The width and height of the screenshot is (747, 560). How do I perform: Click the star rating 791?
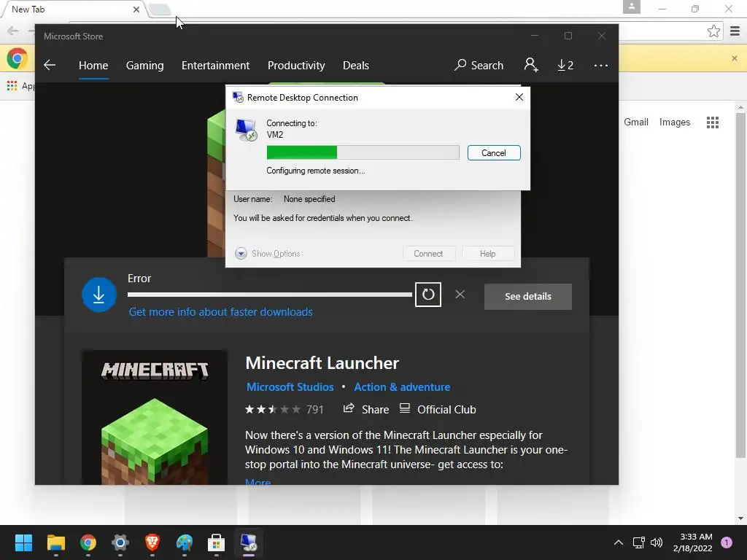(285, 410)
